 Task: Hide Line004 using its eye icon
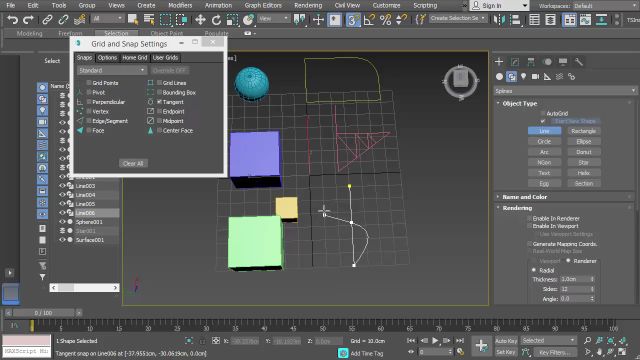click(62, 195)
